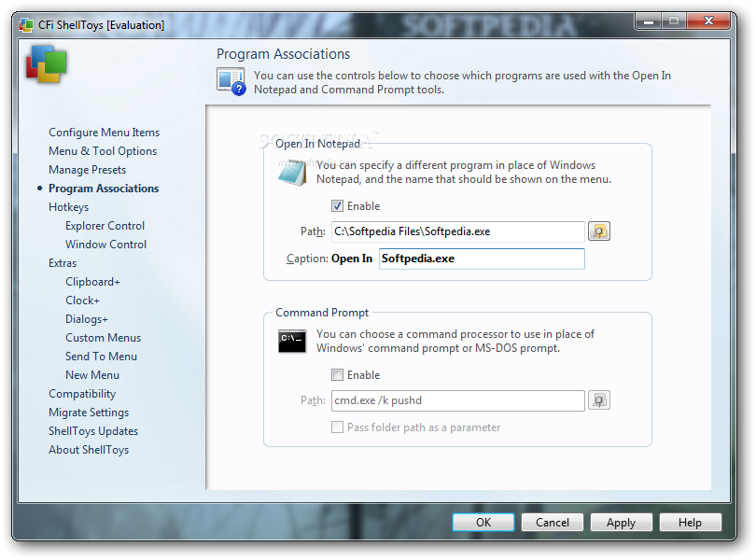Open Send To Menu page
Screen dimensions: 756x560
(101, 357)
